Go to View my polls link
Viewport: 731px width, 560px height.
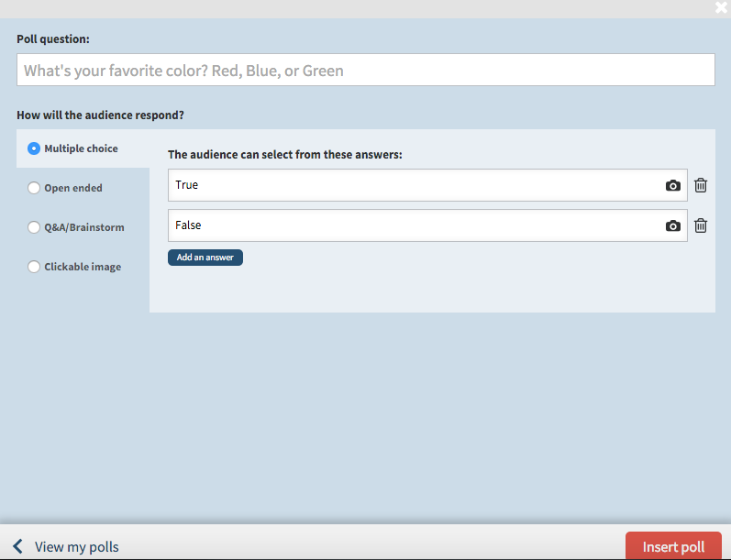[x=77, y=547]
